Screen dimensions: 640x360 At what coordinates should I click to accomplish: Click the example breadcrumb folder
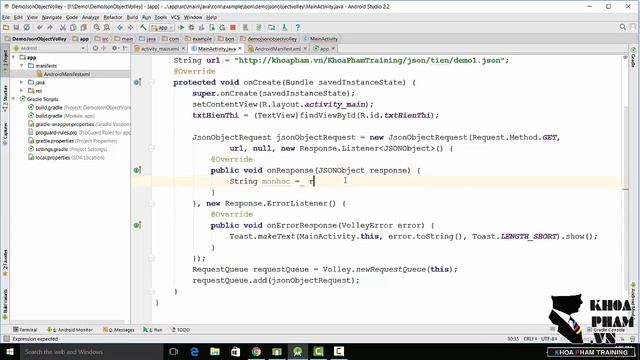198,39
